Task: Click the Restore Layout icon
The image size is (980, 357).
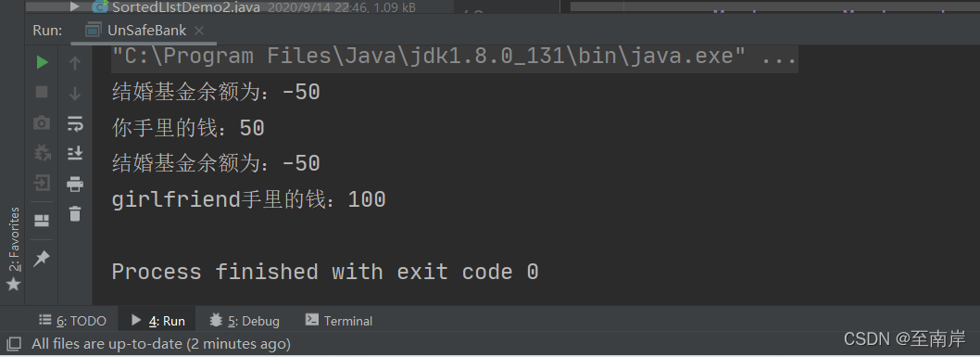Action: pos(42,220)
